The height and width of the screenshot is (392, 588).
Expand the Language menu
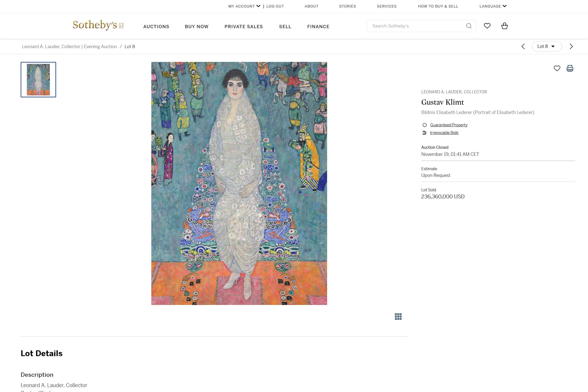[493, 6]
